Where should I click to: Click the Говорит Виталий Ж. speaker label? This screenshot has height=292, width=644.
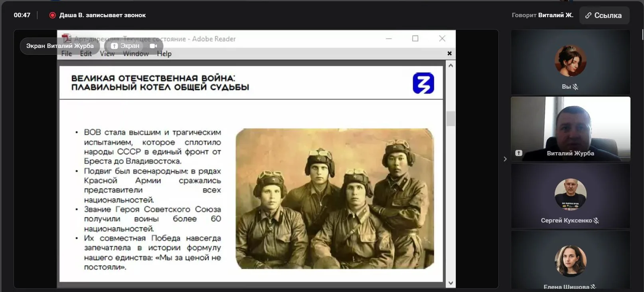543,15
